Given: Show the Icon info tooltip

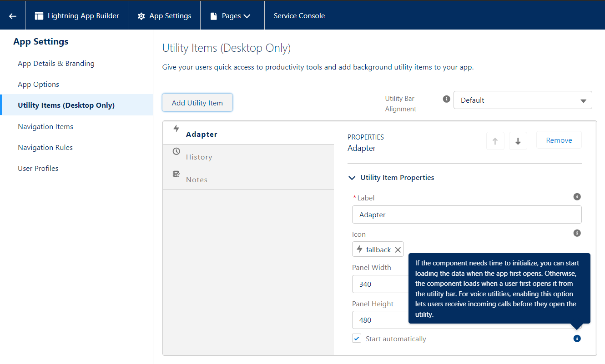Looking at the screenshot, I should tap(577, 233).
